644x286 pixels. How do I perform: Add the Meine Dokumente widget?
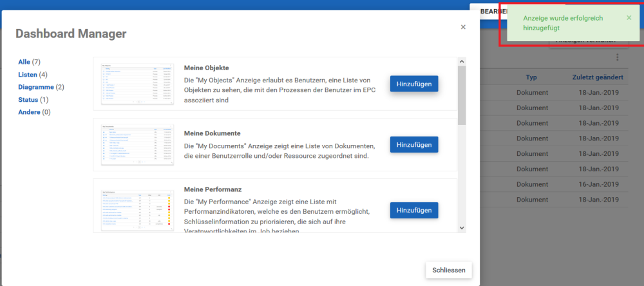coord(414,145)
